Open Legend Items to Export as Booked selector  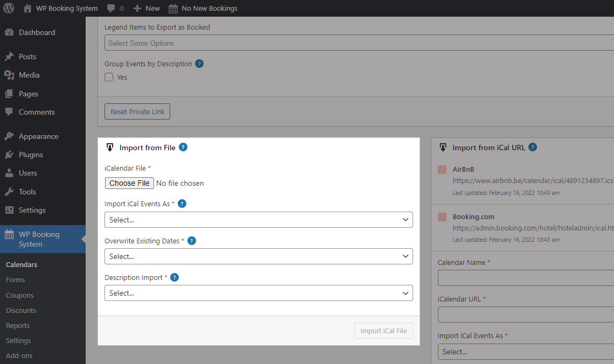pos(359,43)
